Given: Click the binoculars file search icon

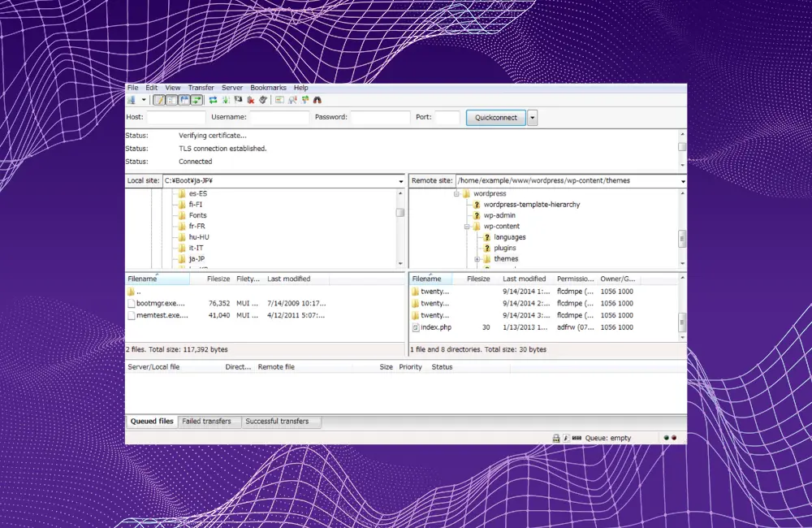Looking at the screenshot, I should [x=317, y=100].
